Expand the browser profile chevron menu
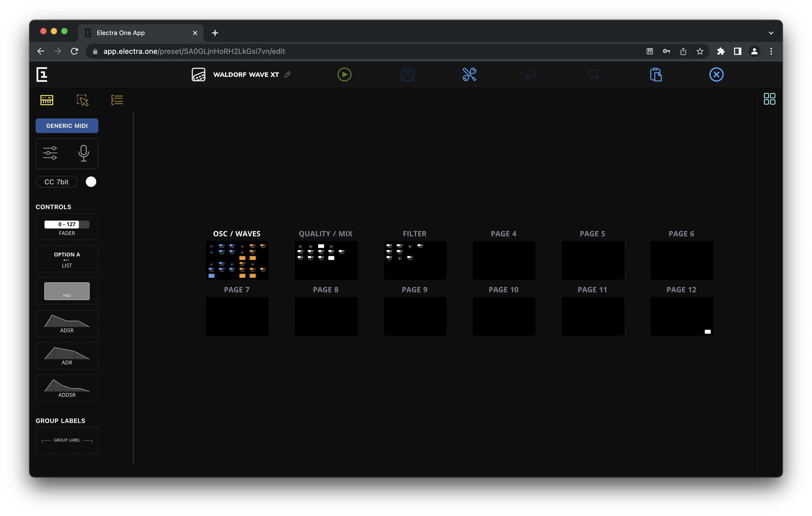Viewport: 812px width, 516px height. click(x=771, y=33)
